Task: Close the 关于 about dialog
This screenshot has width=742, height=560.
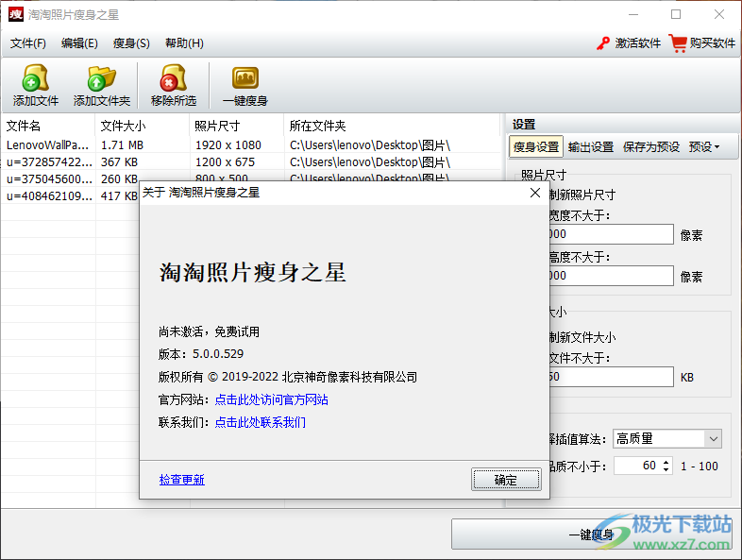Action: coord(535,193)
